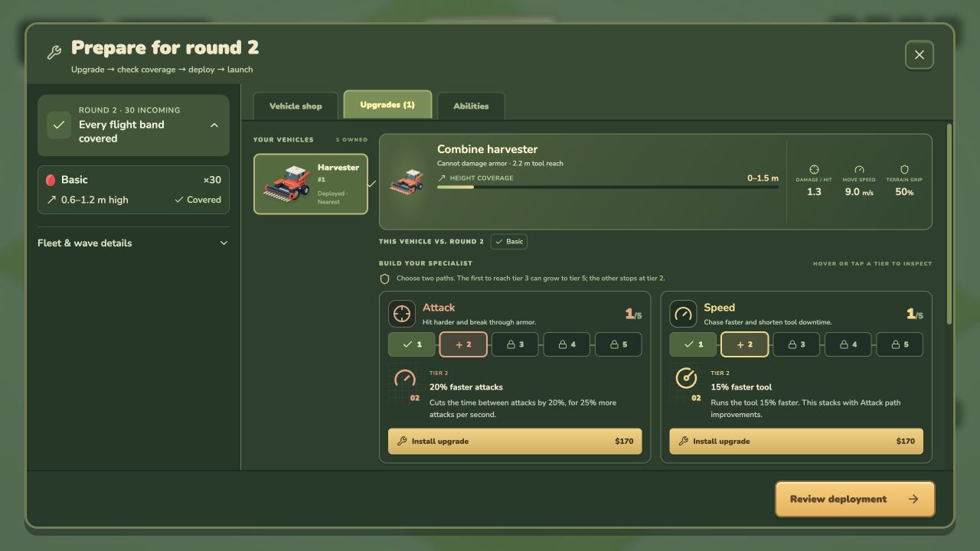Inspect locked Attack tier 4
Image resolution: width=980 pixels, height=551 pixels.
point(567,344)
